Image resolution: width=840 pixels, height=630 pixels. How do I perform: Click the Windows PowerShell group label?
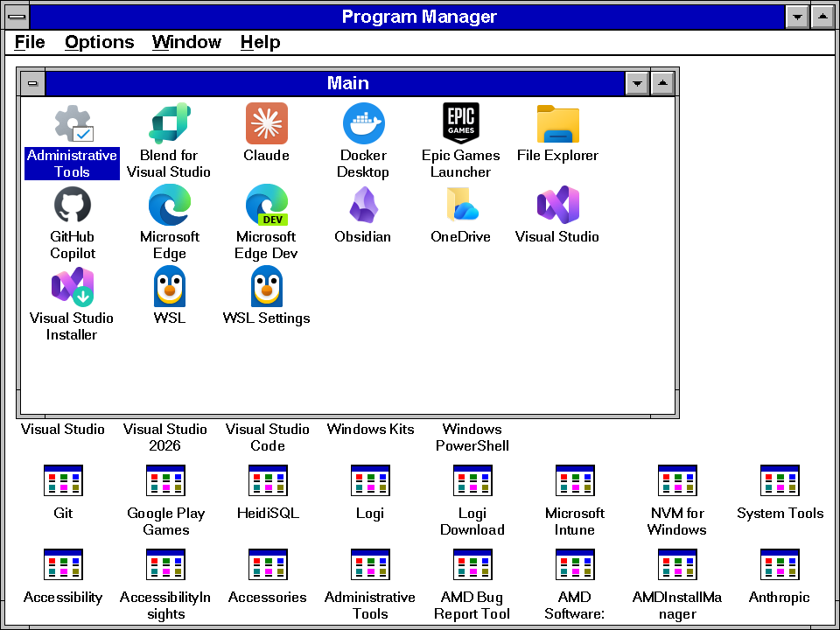(x=472, y=437)
